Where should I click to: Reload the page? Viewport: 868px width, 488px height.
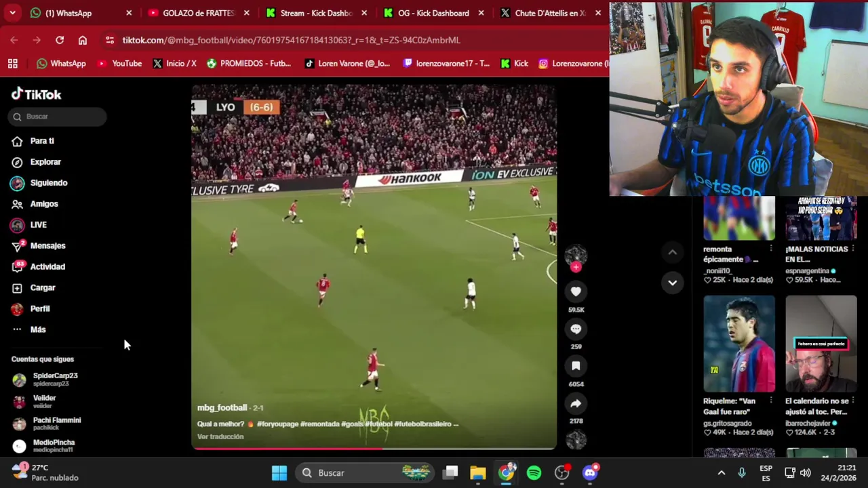pyautogui.click(x=60, y=40)
